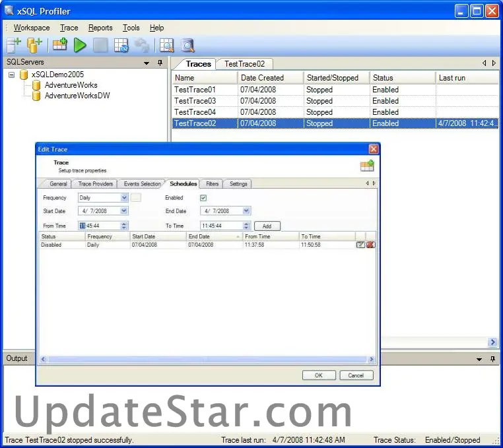Select the TestTrace04 row
This screenshot has height=448, width=503.
pos(335,112)
